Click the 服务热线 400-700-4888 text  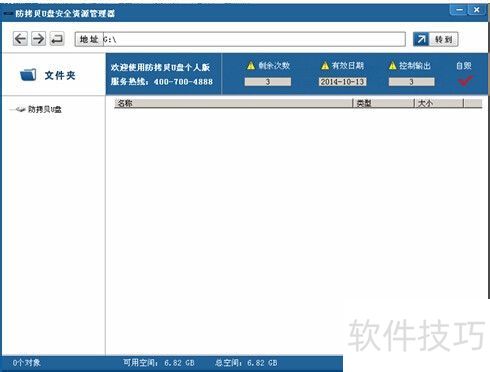pos(162,81)
